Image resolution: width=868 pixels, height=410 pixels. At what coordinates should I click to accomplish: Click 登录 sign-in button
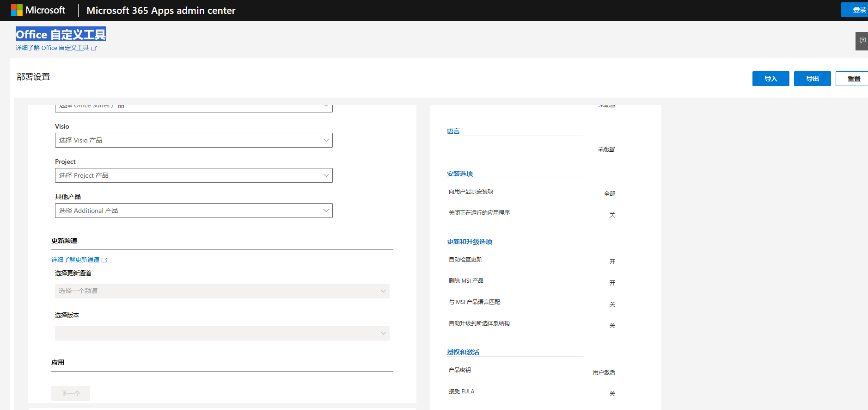tap(856, 10)
